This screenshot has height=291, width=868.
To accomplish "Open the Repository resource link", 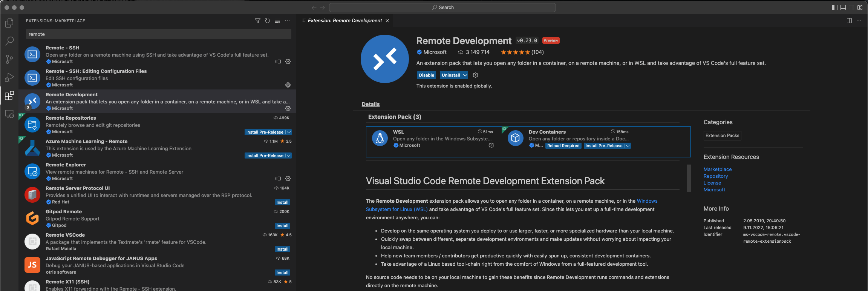I will pyautogui.click(x=716, y=176).
